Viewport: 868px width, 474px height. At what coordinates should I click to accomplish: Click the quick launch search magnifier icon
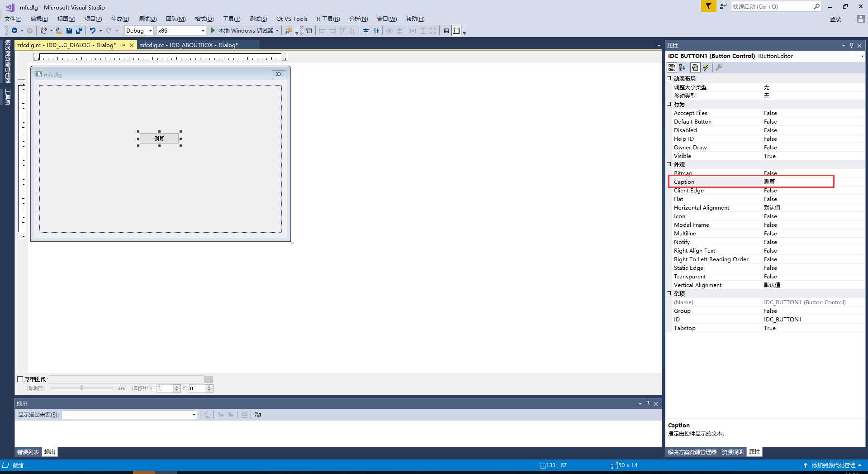pos(816,6)
